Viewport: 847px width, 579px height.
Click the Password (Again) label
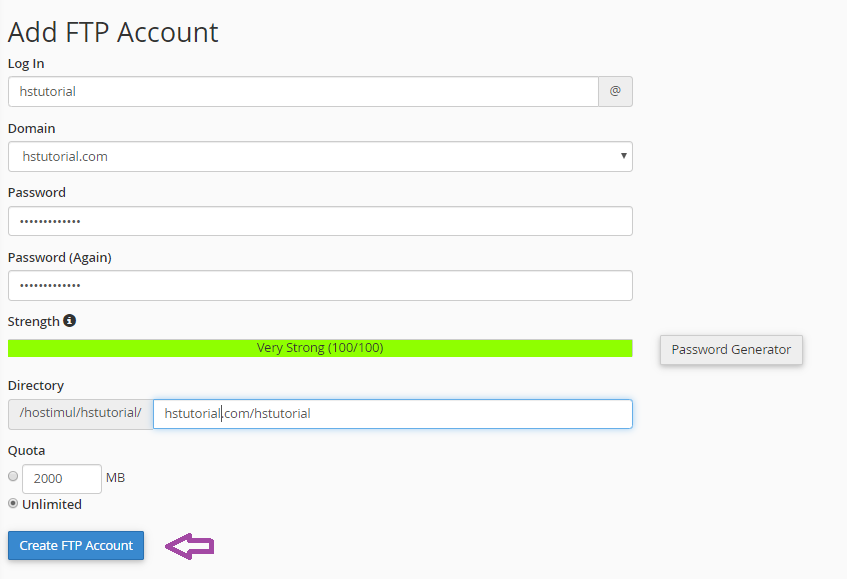[x=60, y=257]
